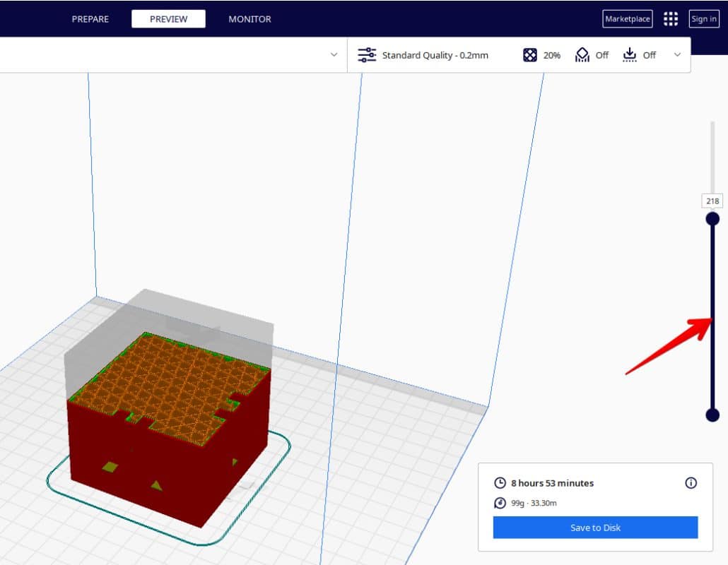Click the clock icon beside the print time

coord(499,483)
